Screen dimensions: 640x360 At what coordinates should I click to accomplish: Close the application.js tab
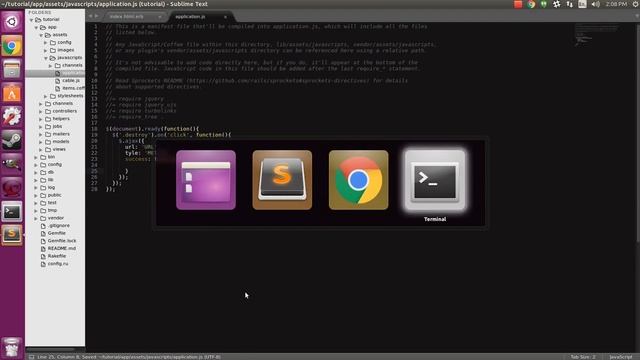click(x=225, y=17)
